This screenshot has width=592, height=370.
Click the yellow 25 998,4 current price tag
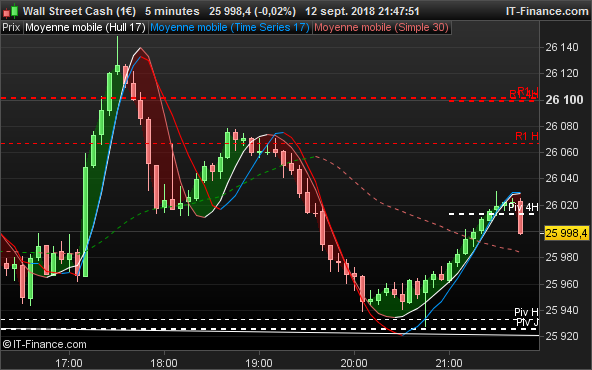tap(566, 233)
